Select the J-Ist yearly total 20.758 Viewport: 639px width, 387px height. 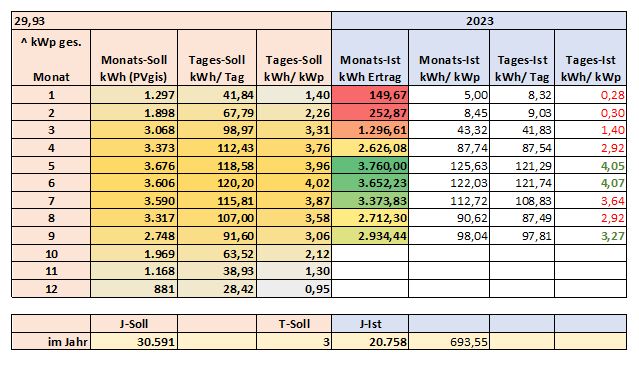point(370,341)
